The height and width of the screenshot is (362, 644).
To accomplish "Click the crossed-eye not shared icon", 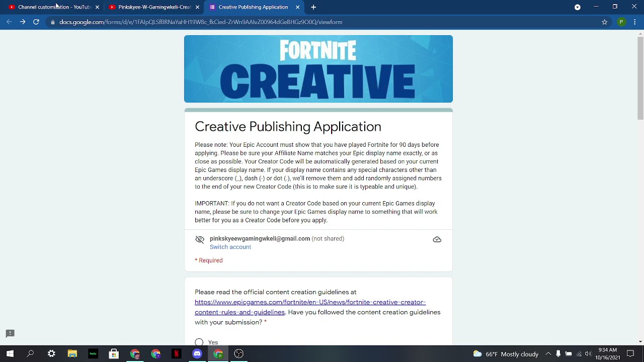I will 200,239.
